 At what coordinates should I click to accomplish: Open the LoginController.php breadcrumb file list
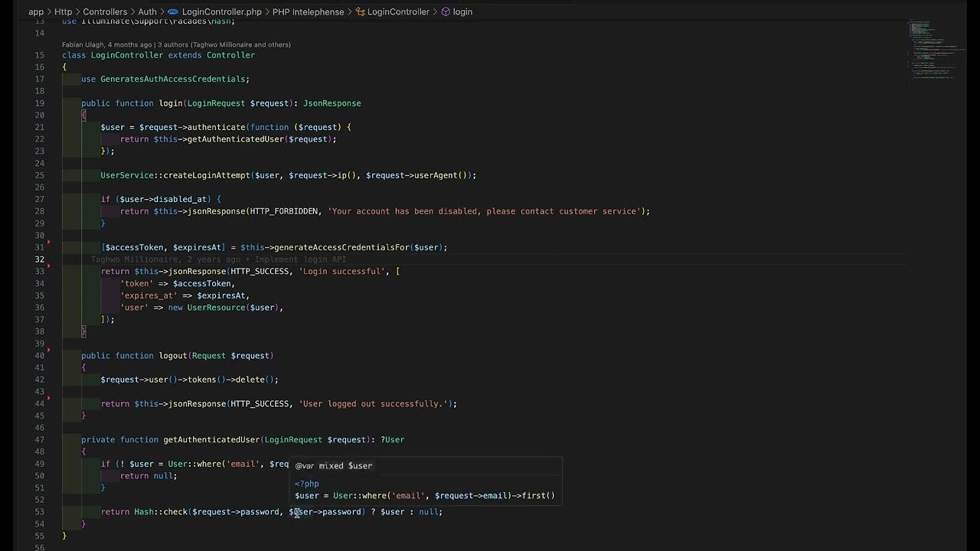(x=221, y=11)
